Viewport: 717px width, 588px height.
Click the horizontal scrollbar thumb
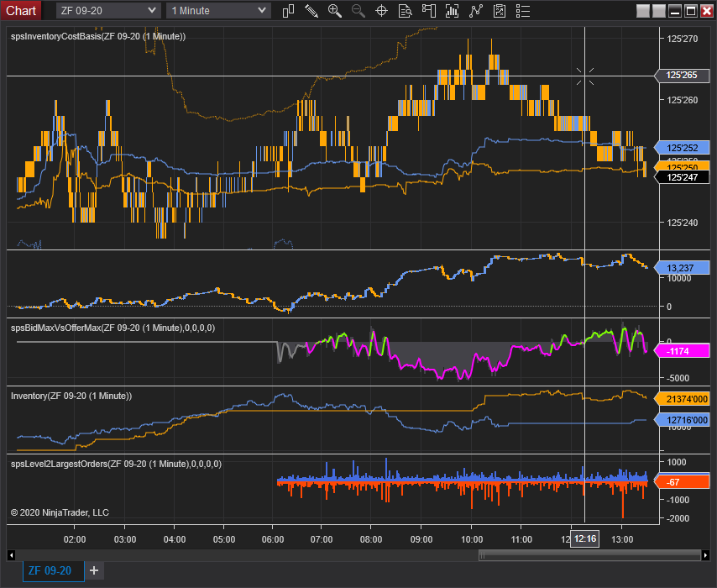[589, 555]
